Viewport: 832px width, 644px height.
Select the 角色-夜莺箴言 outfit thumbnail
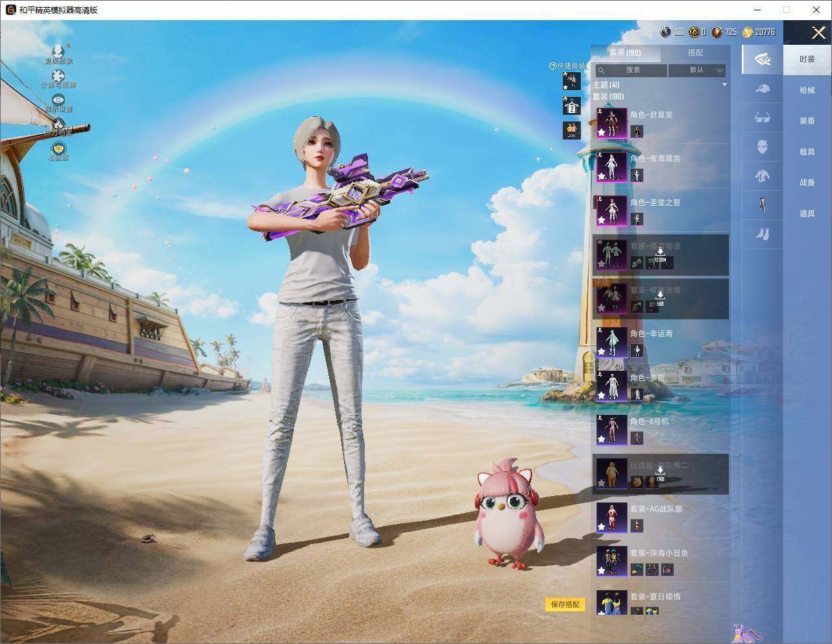(612, 167)
